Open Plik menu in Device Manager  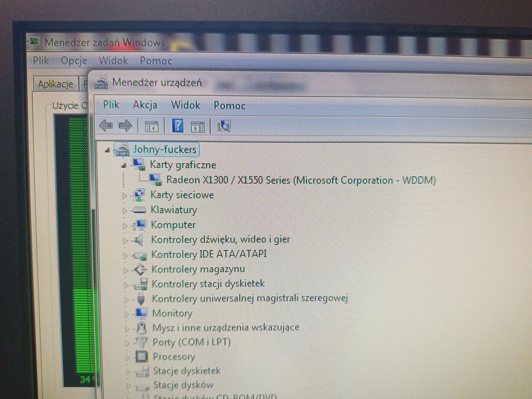click(x=111, y=105)
